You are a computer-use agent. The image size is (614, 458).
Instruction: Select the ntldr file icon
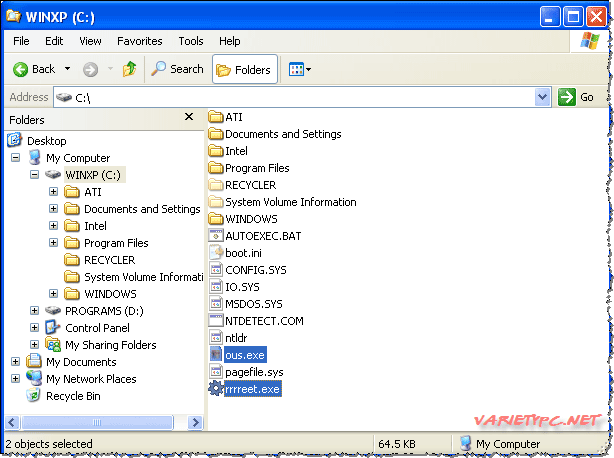216,338
